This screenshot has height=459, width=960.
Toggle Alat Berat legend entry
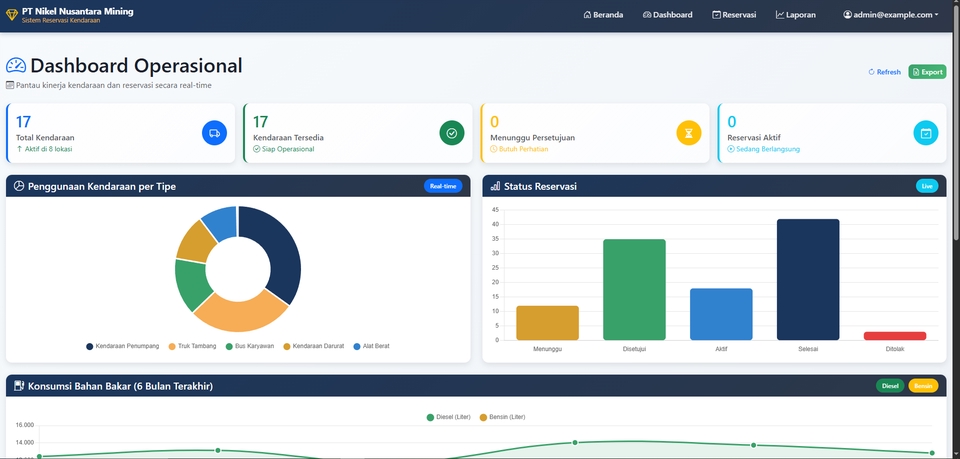pos(372,346)
